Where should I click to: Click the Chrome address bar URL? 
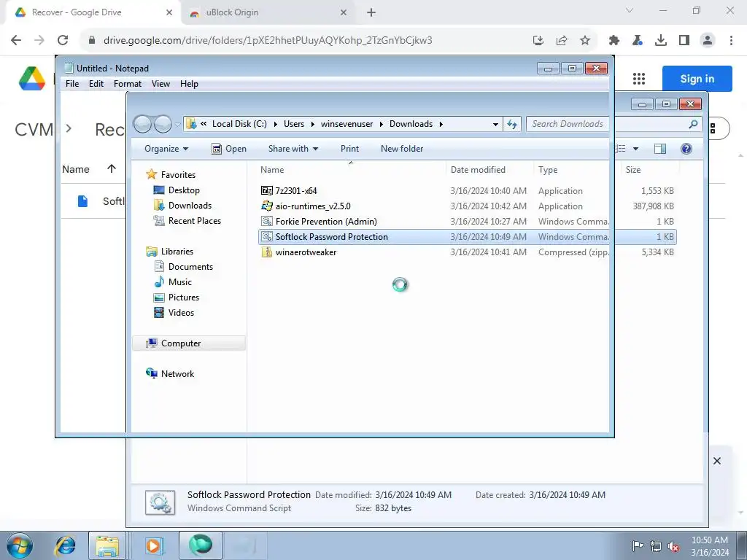click(268, 41)
